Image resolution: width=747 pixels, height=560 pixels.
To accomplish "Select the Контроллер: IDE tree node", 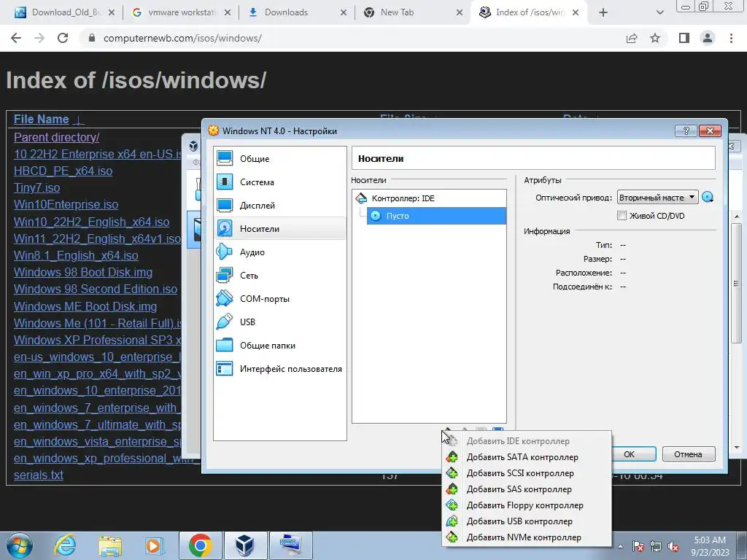I will (429, 198).
